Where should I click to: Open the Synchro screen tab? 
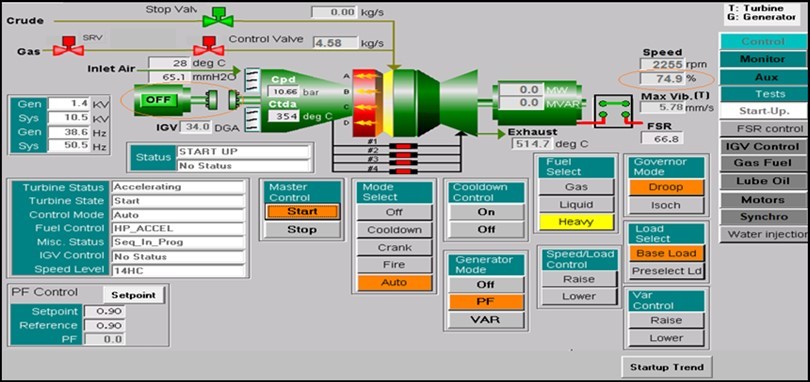tap(762, 217)
